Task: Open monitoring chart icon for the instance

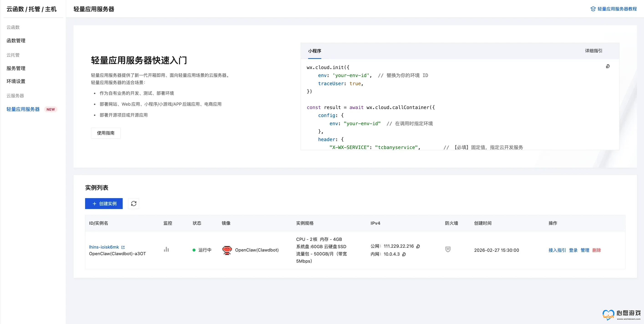Action: point(166,249)
